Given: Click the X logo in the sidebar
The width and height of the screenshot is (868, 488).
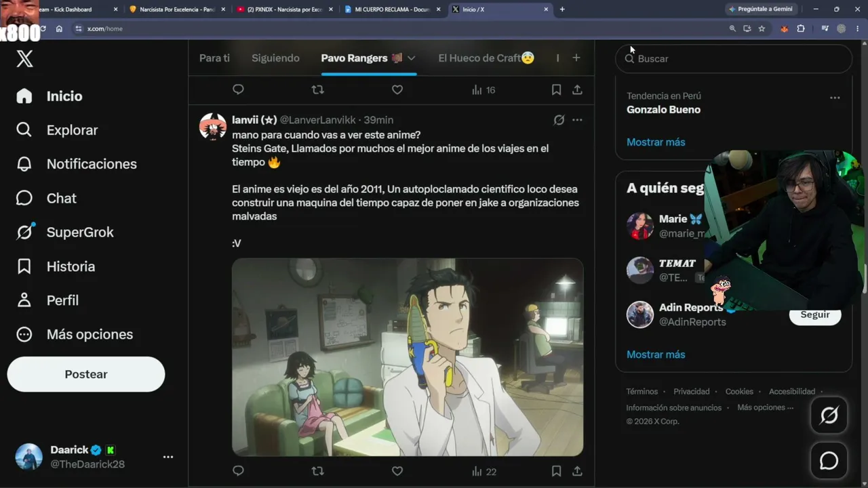Looking at the screenshot, I should (24, 58).
